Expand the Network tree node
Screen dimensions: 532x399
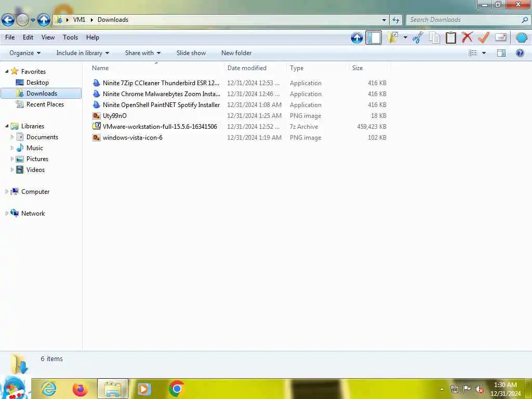tap(6, 213)
